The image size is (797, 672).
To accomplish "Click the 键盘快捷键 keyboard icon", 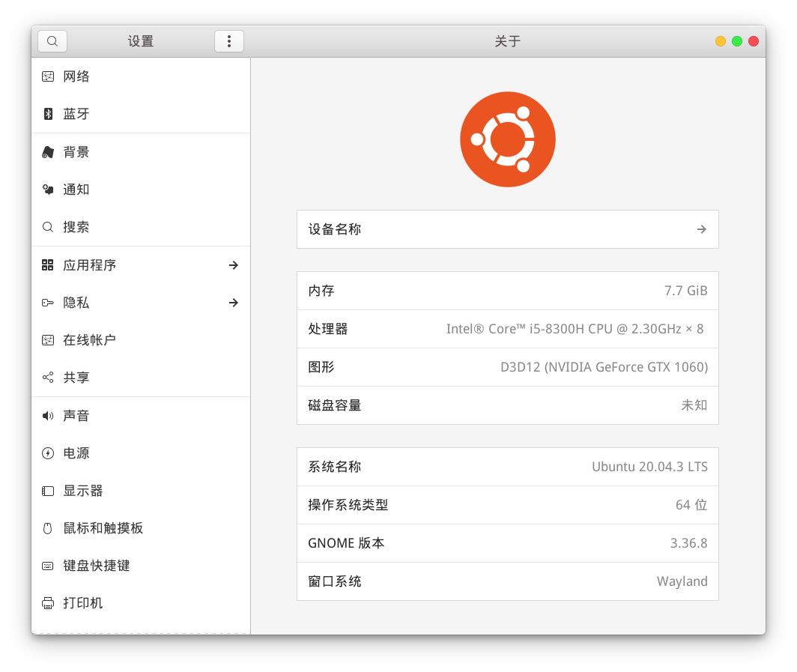I will (x=48, y=566).
